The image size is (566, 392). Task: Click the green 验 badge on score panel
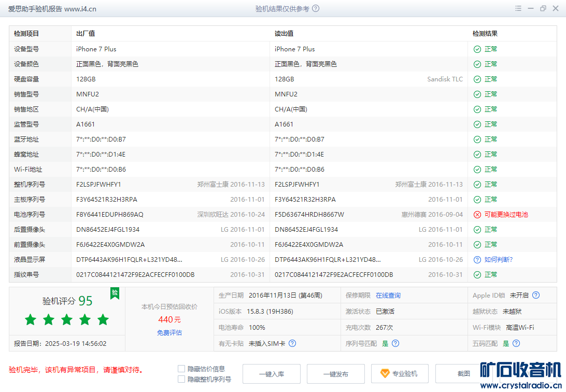coord(115,293)
